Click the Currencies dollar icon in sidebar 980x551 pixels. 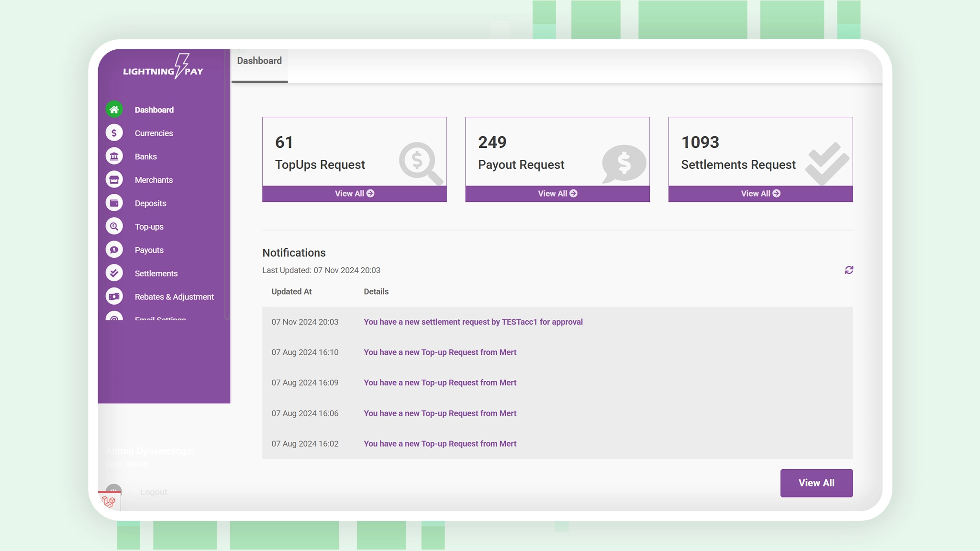(x=114, y=133)
